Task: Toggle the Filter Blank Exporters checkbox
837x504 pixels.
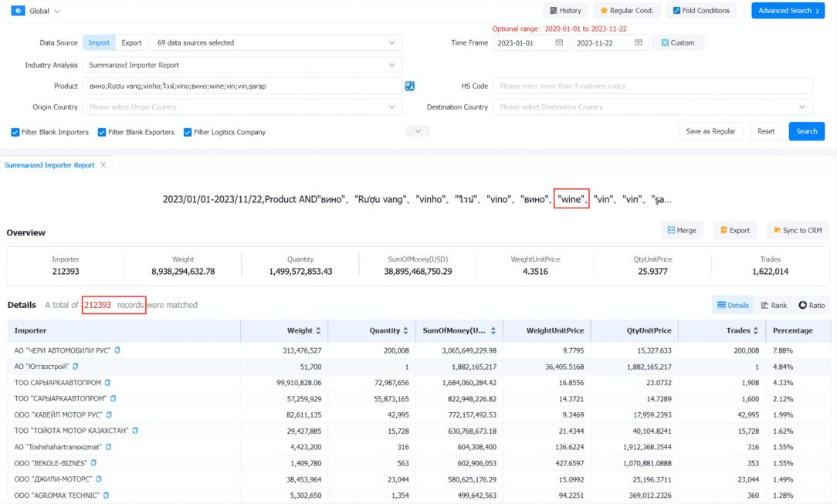Action: point(101,132)
